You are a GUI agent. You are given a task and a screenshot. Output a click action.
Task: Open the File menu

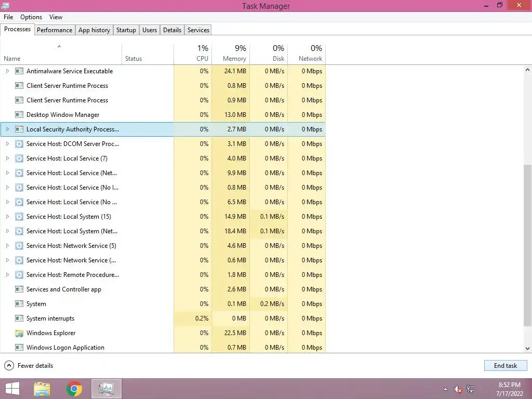pos(8,17)
